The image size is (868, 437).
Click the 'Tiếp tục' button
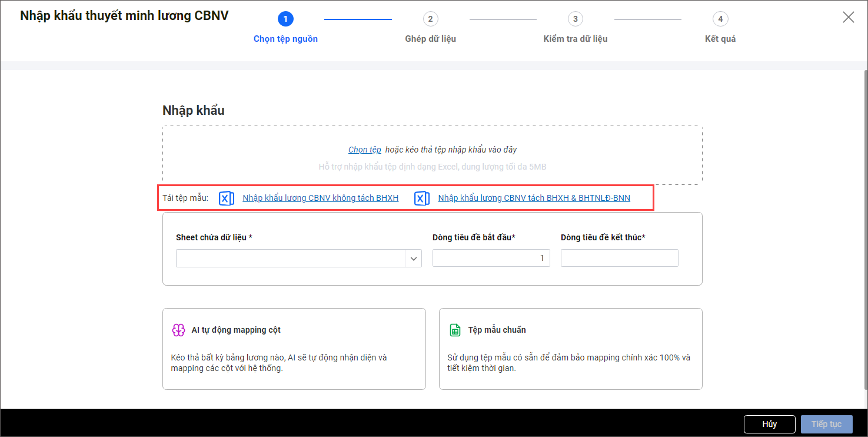826,424
